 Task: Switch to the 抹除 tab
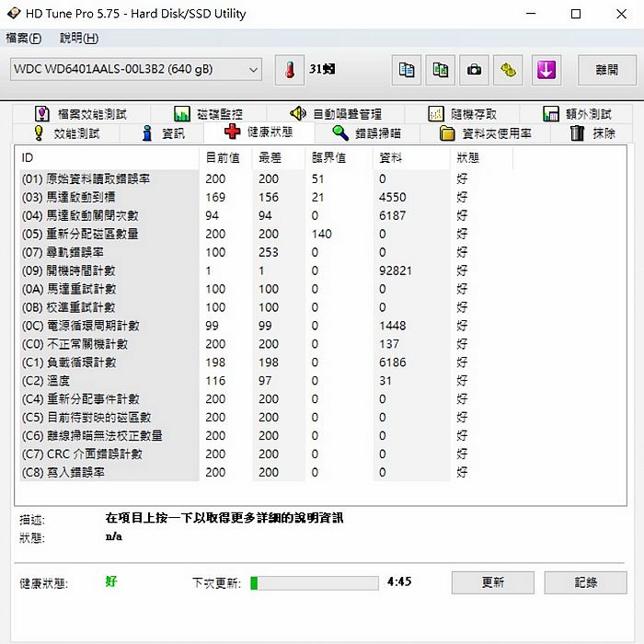pos(592,133)
